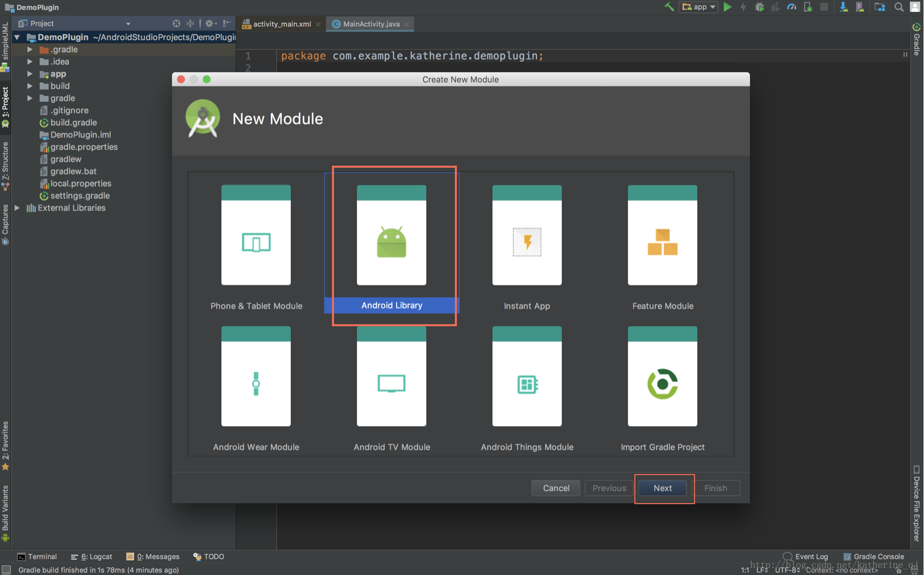Choose the Android Library module
Image resolution: width=924 pixels, height=575 pixels.
coord(392,243)
